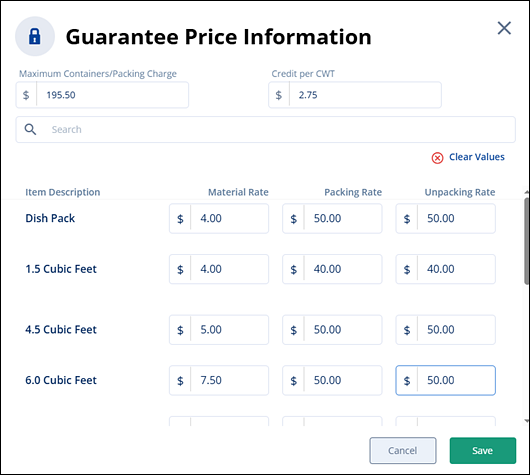Click the Cancel button
The image size is (530, 475).
403,450
